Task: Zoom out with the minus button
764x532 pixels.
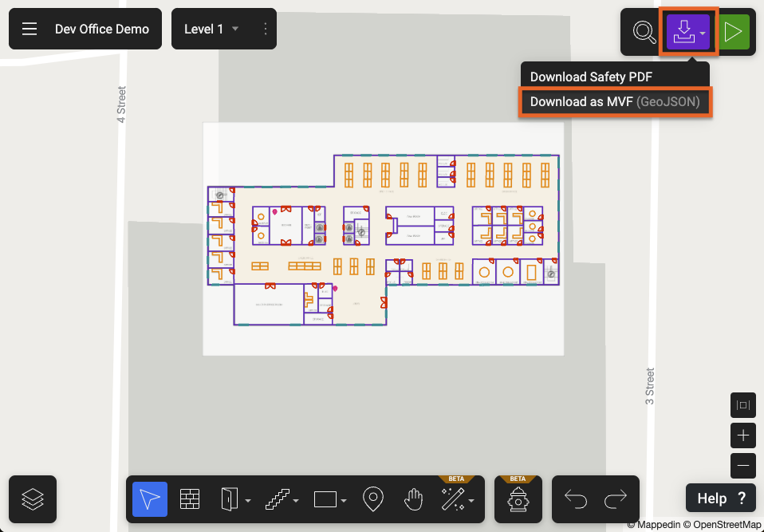Action: [743, 465]
